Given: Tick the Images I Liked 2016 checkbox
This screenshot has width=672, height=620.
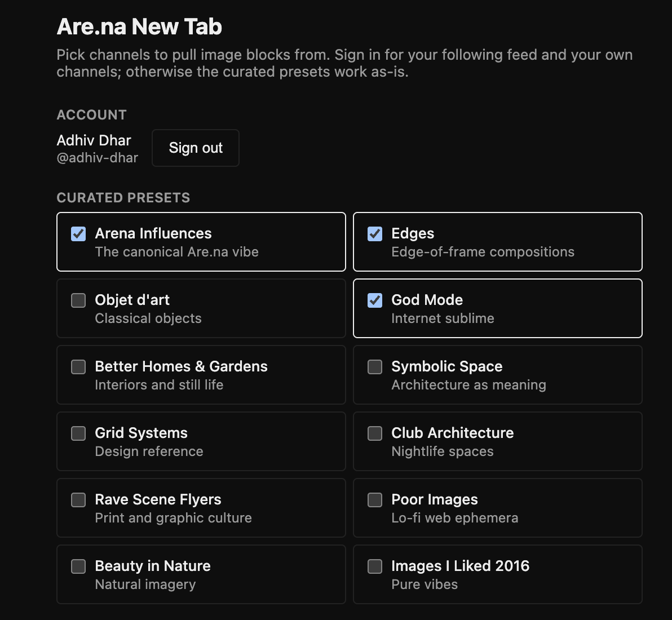Looking at the screenshot, I should 375,566.
